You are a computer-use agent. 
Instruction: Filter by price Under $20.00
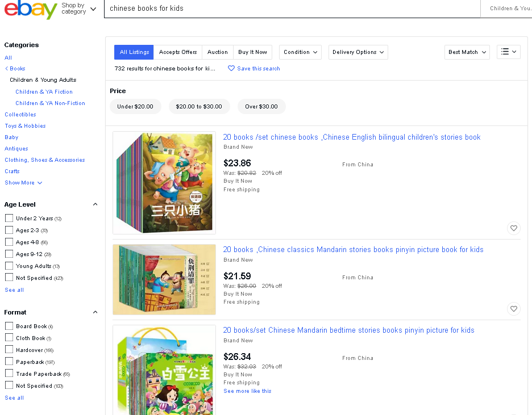(x=135, y=107)
